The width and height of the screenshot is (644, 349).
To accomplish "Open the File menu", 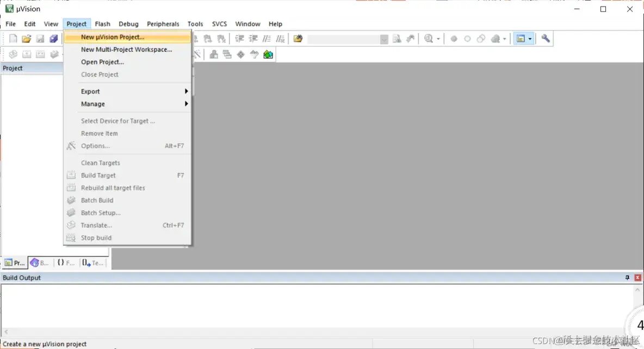I will [11, 24].
